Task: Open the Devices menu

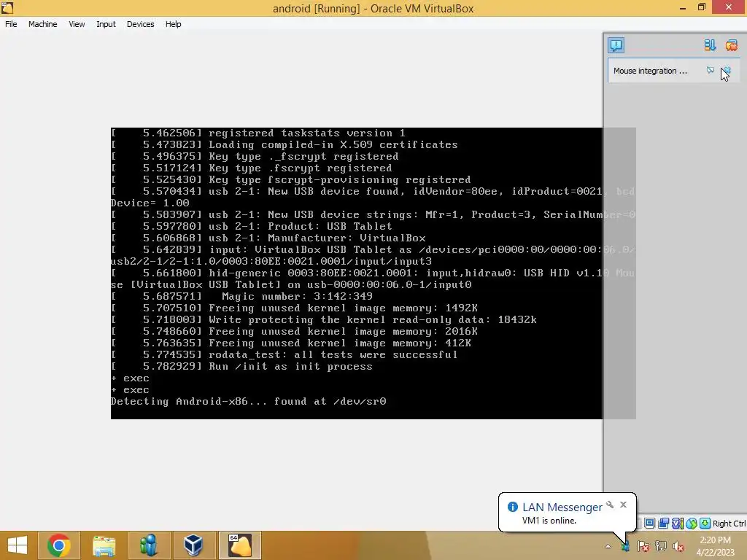Action: click(140, 24)
